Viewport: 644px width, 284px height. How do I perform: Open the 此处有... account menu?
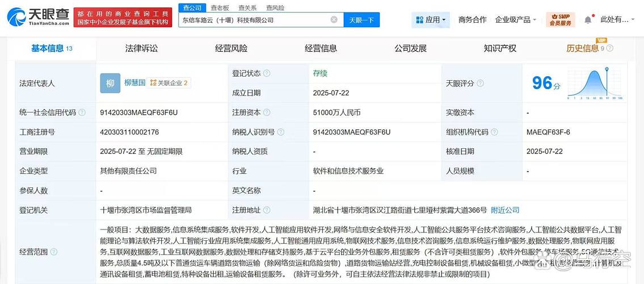click(617, 20)
